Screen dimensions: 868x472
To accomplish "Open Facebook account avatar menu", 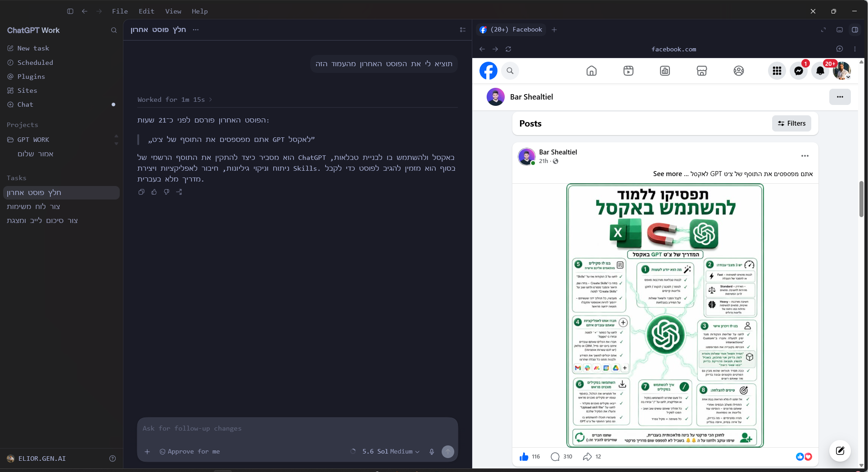I will coord(842,71).
